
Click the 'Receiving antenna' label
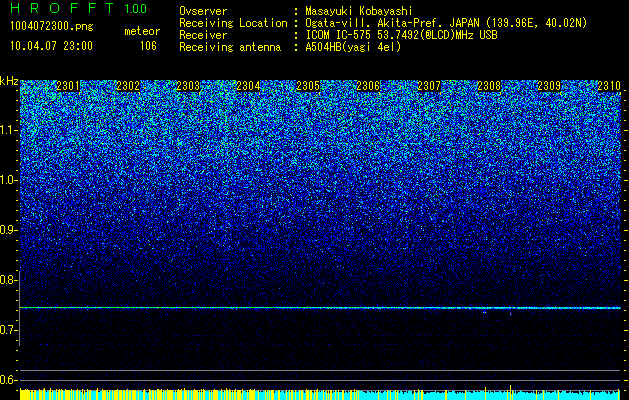(230, 47)
